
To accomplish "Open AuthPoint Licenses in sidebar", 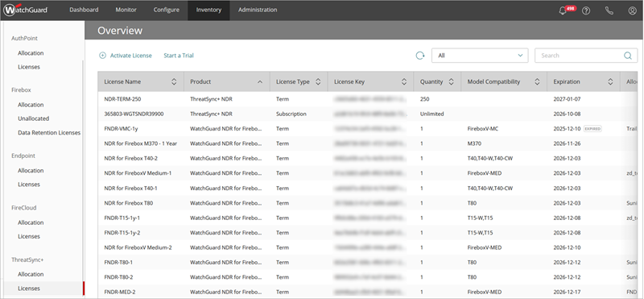I will [x=29, y=67].
